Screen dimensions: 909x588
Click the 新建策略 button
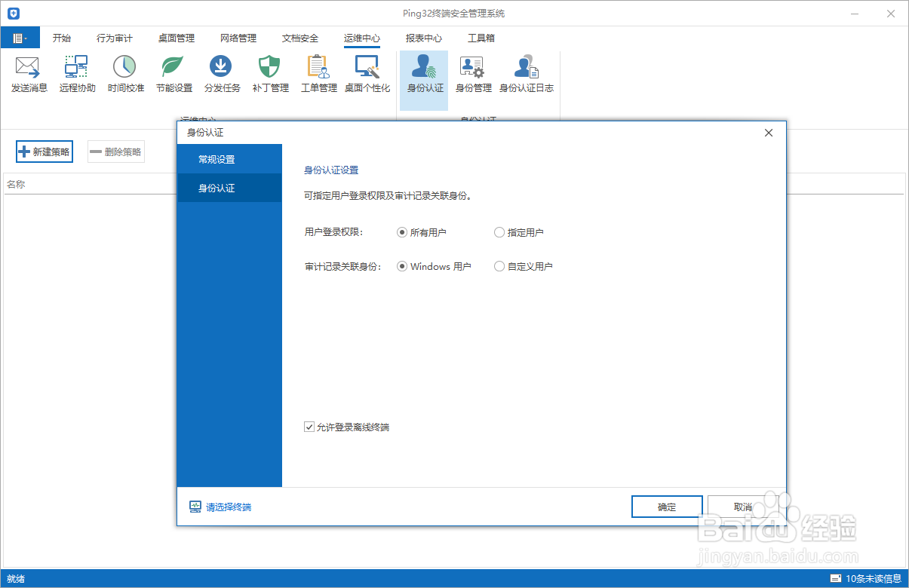pyautogui.click(x=45, y=152)
